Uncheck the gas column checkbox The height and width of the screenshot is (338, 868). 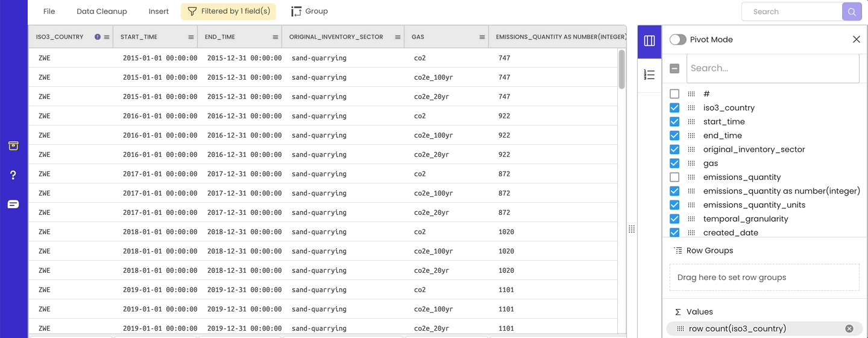[675, 164]
